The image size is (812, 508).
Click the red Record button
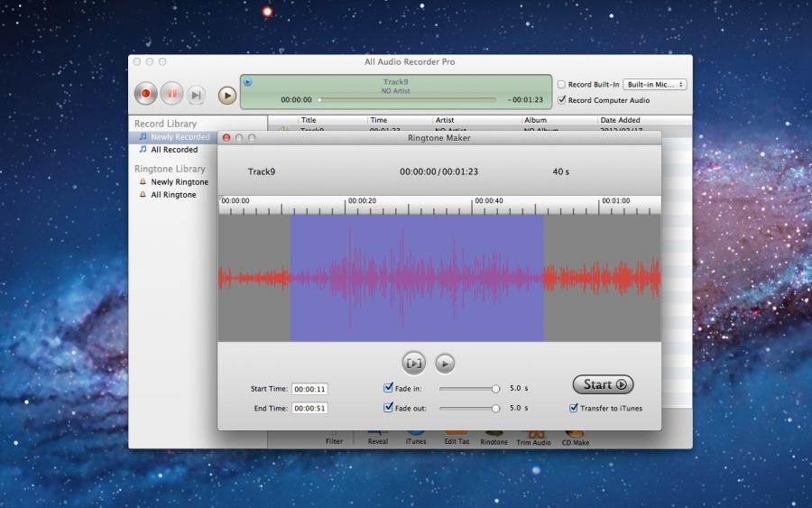145,94
